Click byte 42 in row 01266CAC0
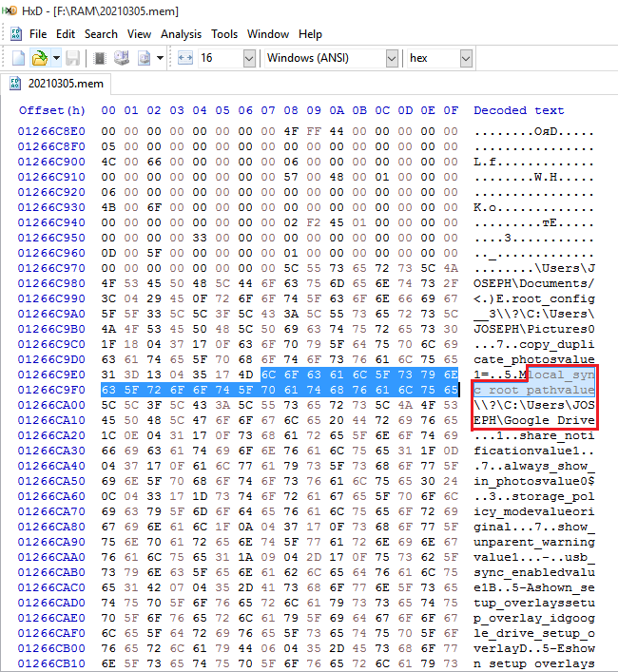 154,587
